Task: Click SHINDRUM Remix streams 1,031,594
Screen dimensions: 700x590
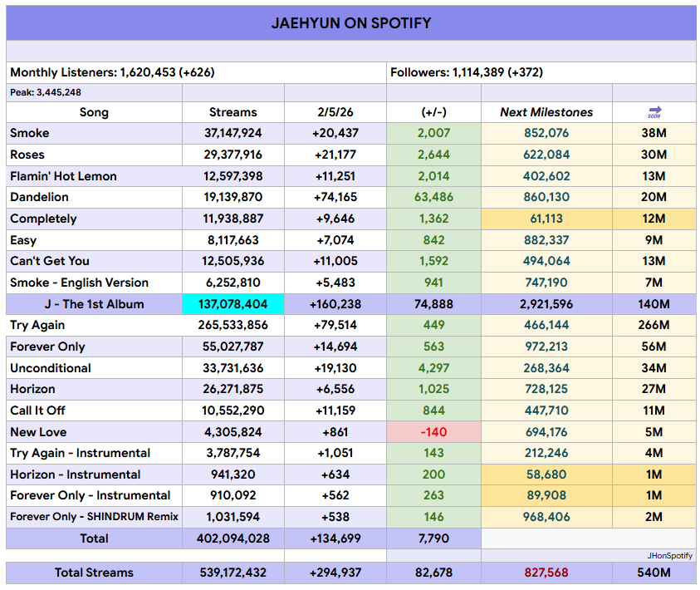Action: [x=233, y=517]
